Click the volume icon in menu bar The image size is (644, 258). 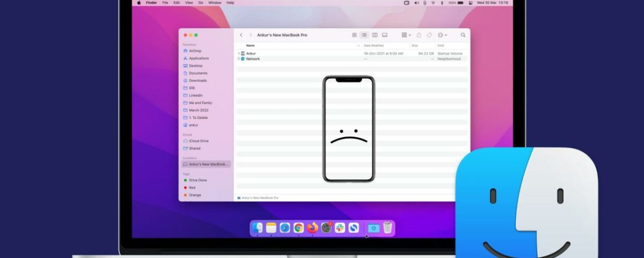(415, 3)
